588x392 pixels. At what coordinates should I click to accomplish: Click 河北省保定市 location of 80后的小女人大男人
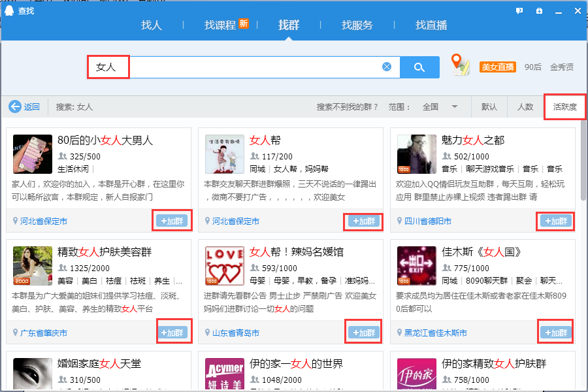(44, 221)
